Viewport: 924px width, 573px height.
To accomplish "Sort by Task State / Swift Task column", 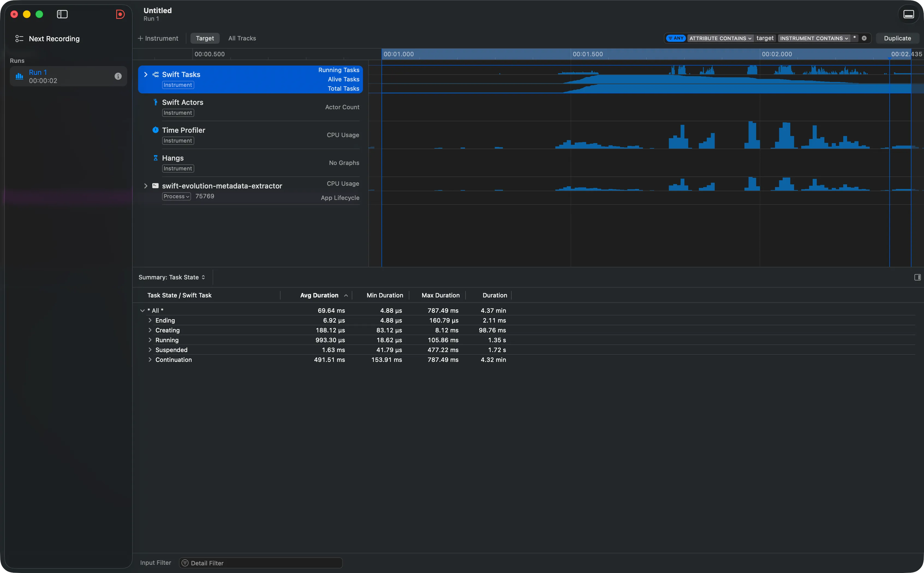I will [179, 295].
